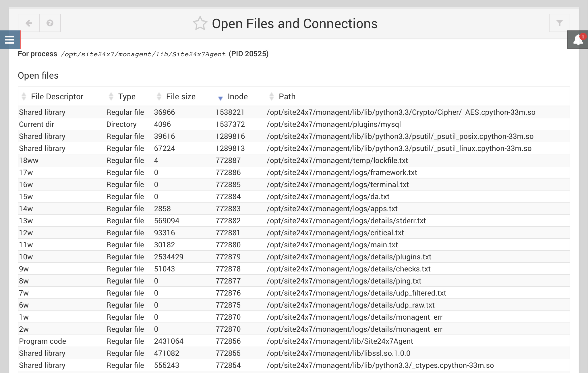Click the 9w file descriptor cell
The image size is (588, 373).
pos(24,269)
